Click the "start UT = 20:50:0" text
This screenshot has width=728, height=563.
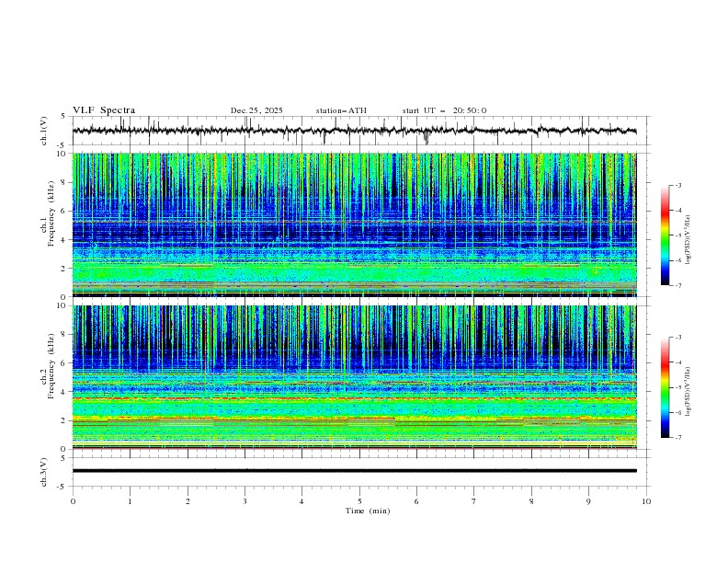coord(444,110)
